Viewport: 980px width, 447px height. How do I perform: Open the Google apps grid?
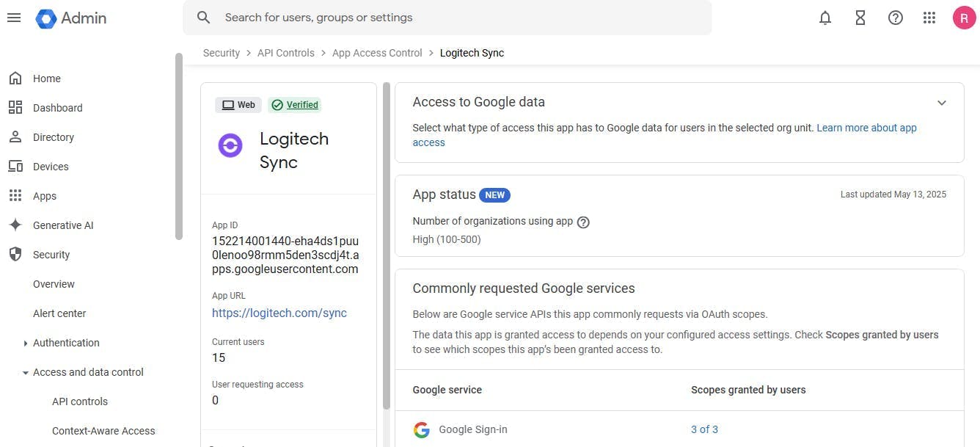929,18
